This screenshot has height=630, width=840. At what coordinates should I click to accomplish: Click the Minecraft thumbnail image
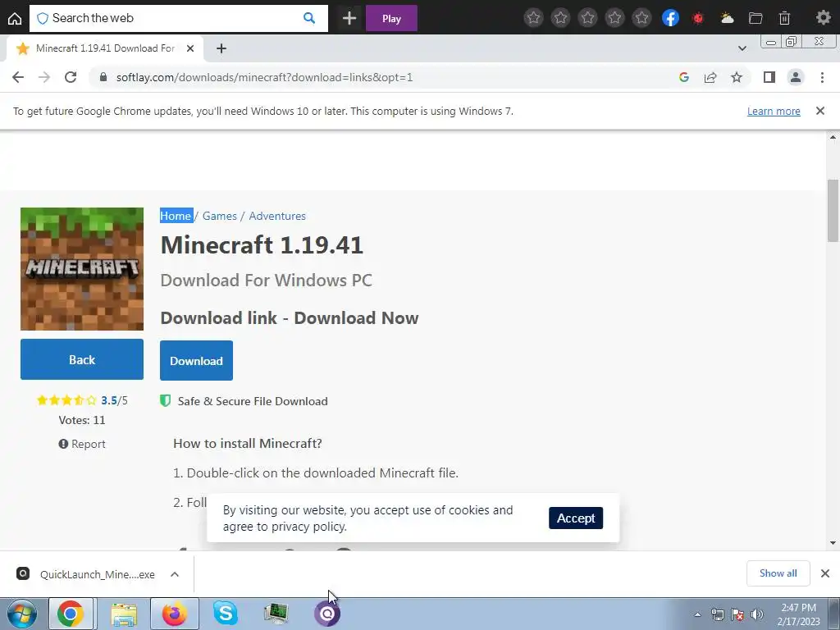[x=82, y=269]
